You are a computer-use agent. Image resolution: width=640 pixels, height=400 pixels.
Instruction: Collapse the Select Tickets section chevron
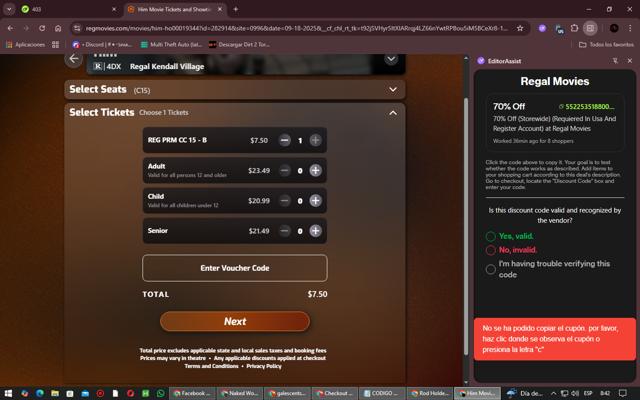[x=393, y=113]
